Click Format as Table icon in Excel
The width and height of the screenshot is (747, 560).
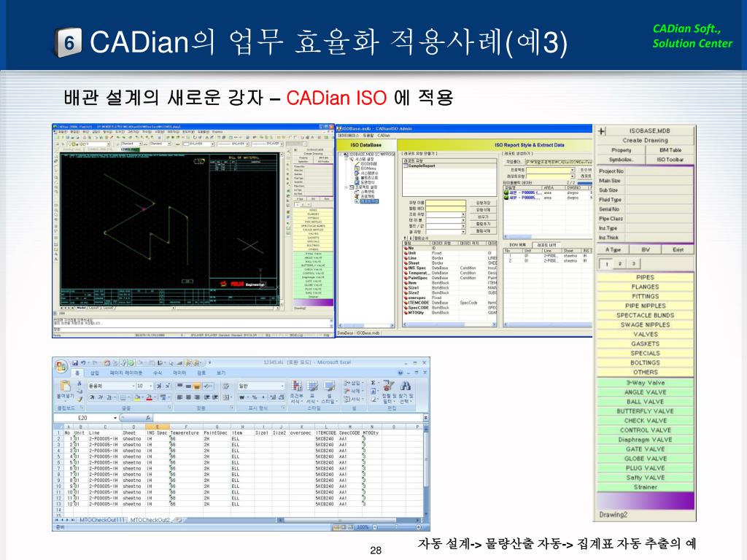(x=312, y=386)
